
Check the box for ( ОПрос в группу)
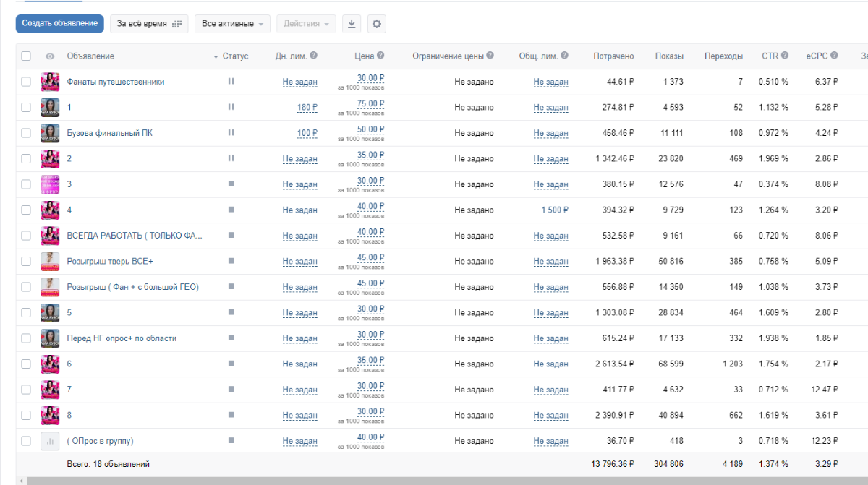point(26,441)
